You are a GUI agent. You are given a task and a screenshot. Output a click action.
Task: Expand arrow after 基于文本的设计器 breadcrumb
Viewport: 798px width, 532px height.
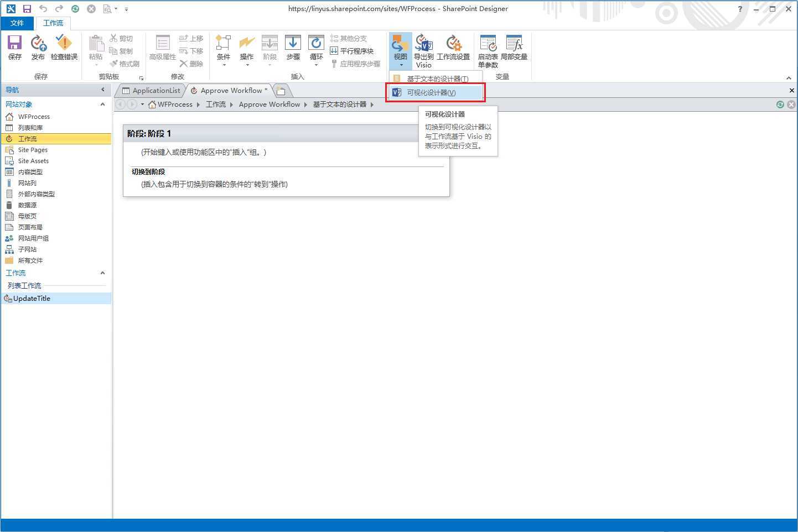coord(372,105)
